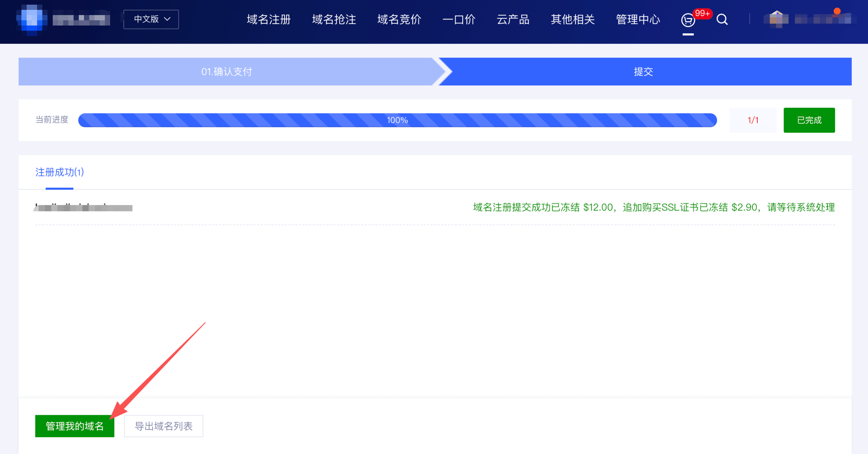Click the green 已完成 button

click(x=809, y=120)
